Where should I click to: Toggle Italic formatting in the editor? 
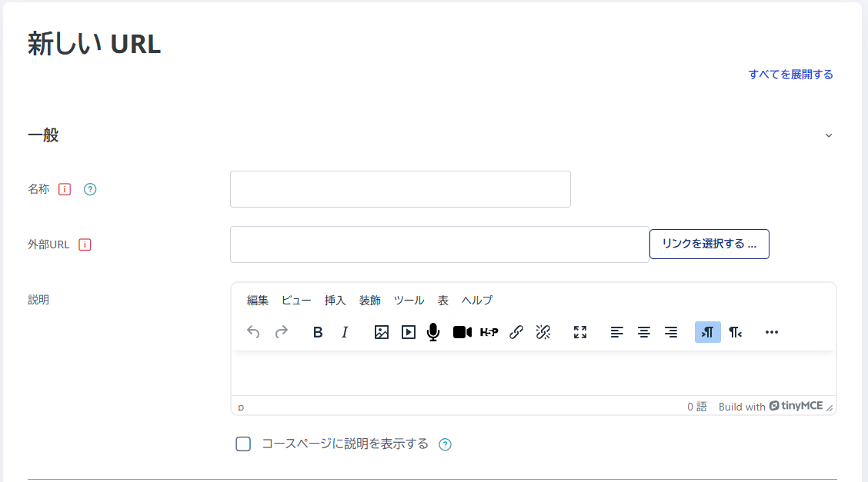345,332
